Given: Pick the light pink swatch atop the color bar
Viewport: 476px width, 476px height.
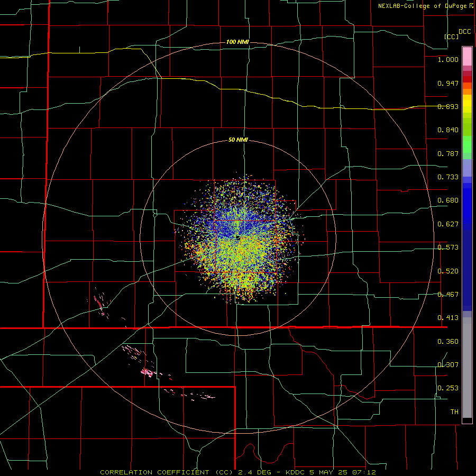Looking at the screenshot, I should (x=467, y=57).
